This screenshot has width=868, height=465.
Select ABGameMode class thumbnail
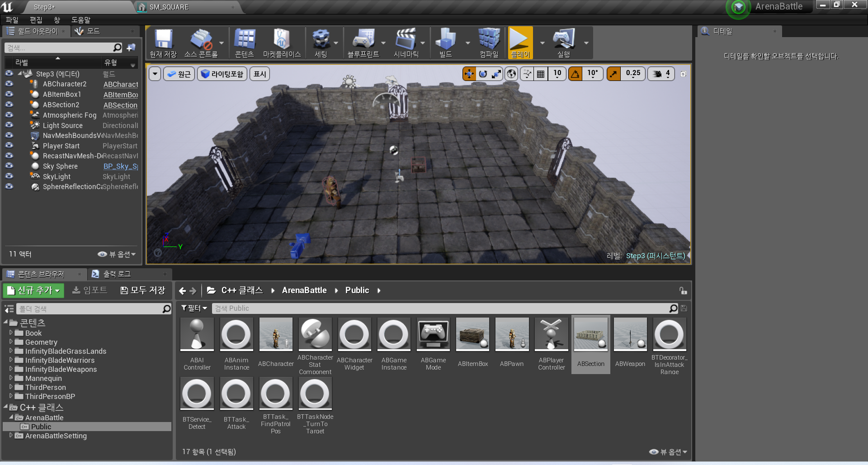click(x=433, y=344)
